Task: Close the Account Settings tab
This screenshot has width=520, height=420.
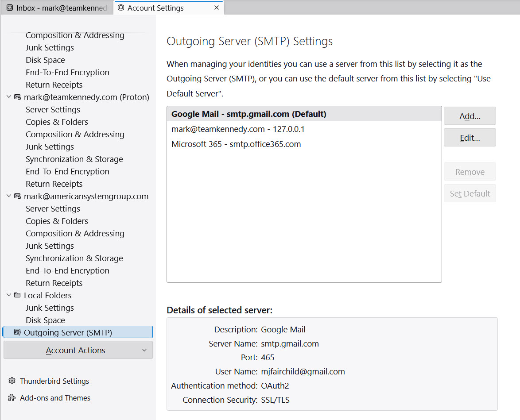Action: [x=217, y=8]
